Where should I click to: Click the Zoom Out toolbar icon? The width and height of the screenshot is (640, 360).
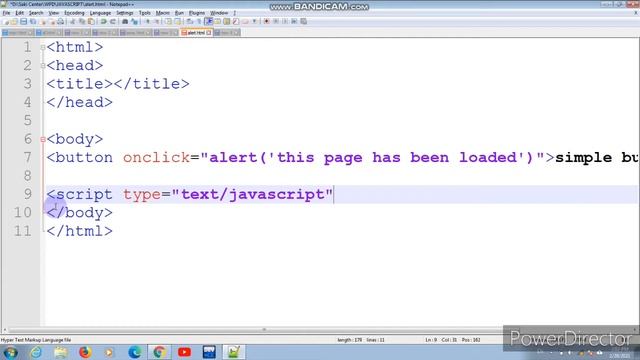coord(156,21)
